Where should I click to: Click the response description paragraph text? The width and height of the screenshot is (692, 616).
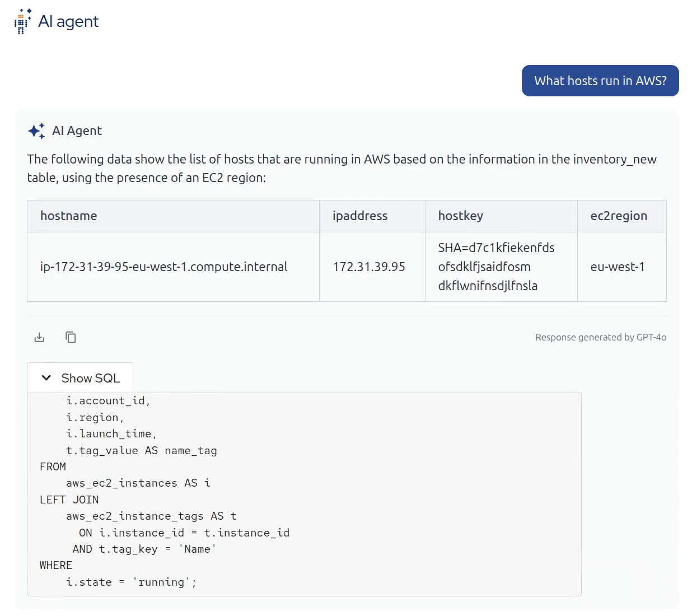click(x=342, y=168)
